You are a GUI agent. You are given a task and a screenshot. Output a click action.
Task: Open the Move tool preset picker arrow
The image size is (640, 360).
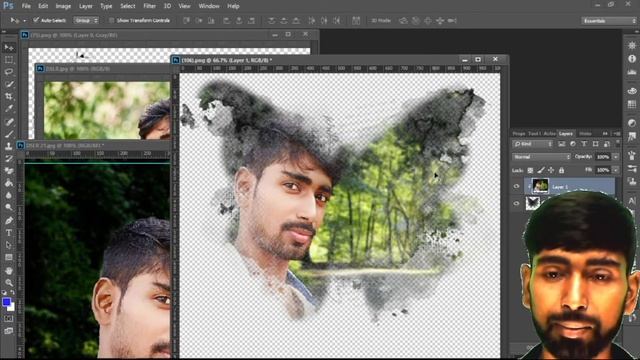coord(24,20)
